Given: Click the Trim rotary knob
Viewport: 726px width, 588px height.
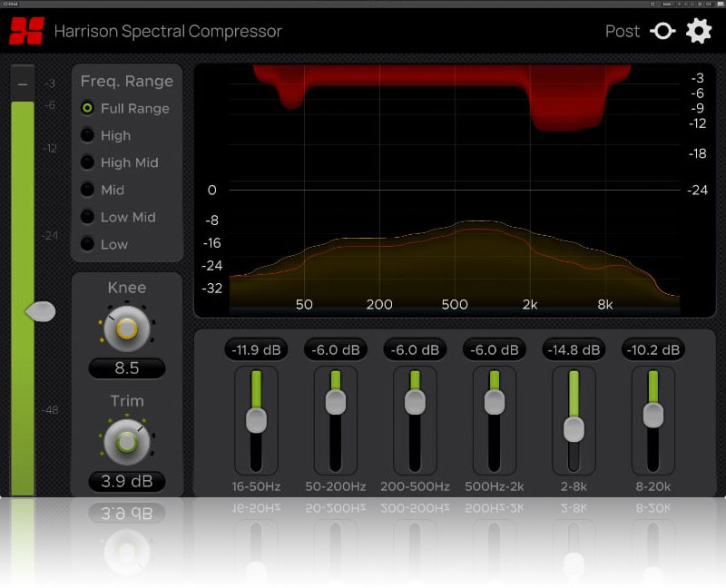Looking at the screenshot, I should pyautogui.click(x=126, y=442).
